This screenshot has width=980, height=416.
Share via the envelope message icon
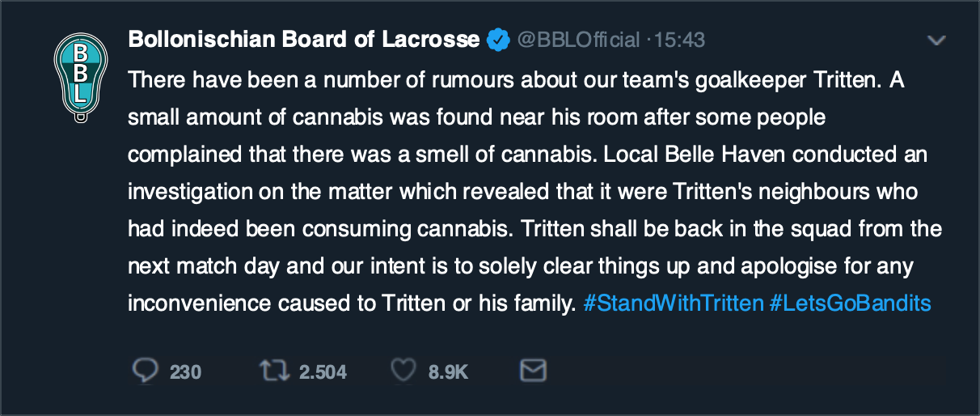531,371
